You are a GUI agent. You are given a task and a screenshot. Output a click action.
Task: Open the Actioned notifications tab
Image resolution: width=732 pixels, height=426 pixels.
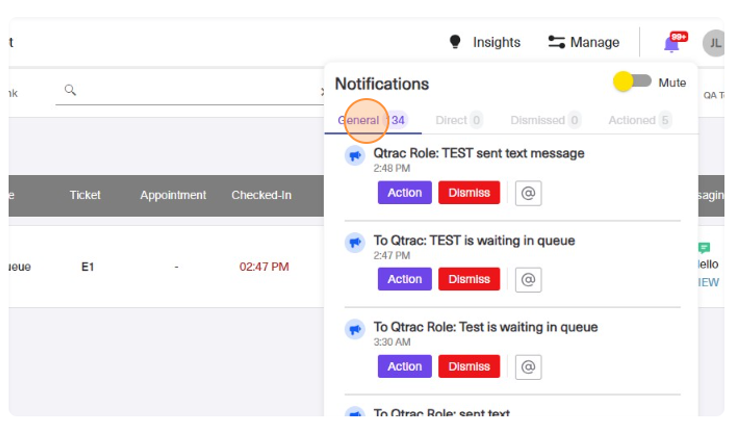632,120
